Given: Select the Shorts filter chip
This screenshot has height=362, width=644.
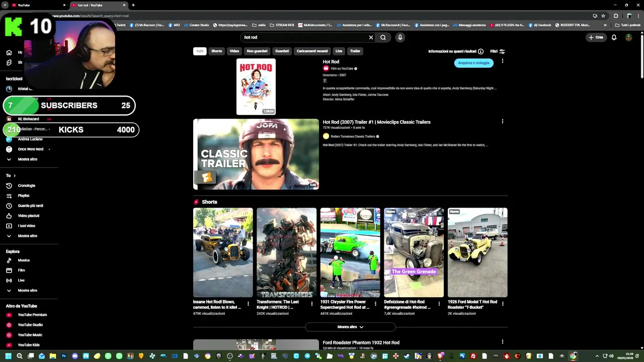Looking at the screenshot, I should 216,51.
